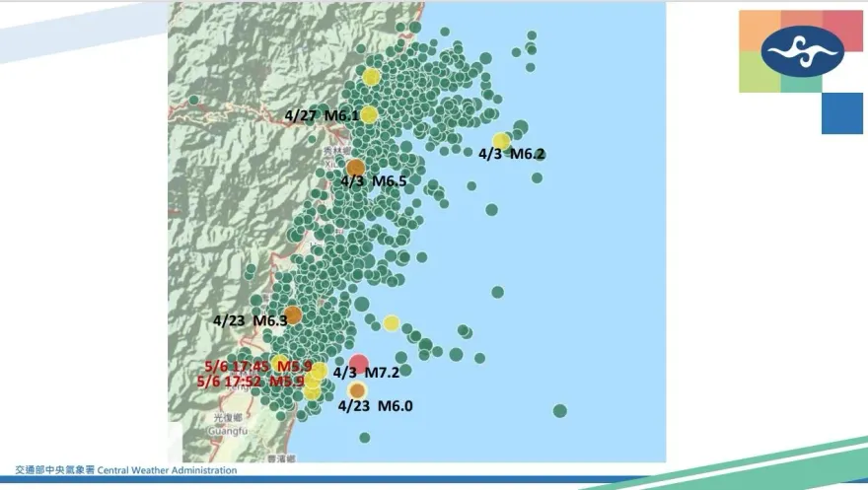Click the Central Weather Administration logo emblem
This screenshot has height=490, width=868.
(803, 50)
